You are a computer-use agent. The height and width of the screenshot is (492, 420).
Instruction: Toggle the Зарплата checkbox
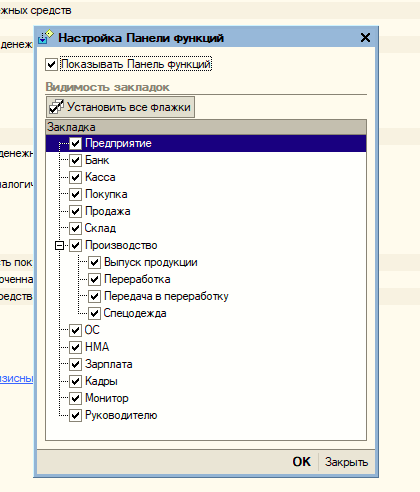pos(75,364)
